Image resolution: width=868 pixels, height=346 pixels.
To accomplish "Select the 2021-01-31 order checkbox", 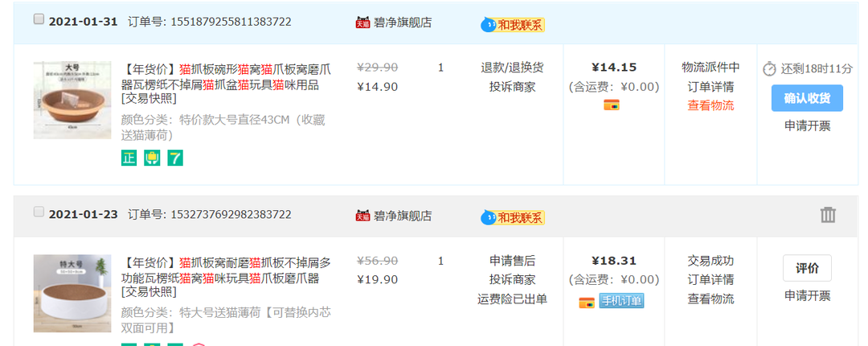I will pyautogui.click(x=39, y=20).
